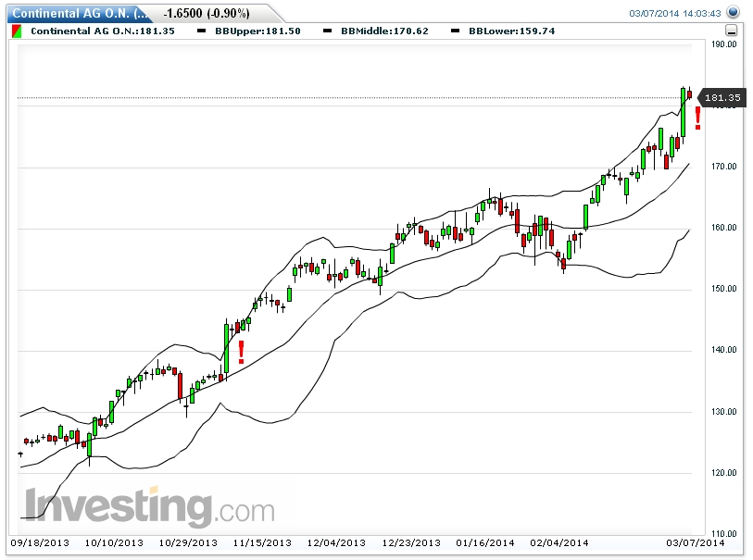This screenshot has height=560, width=753.
Task: Click the 120.00 price axis label
Action: [x=723, y=473]
